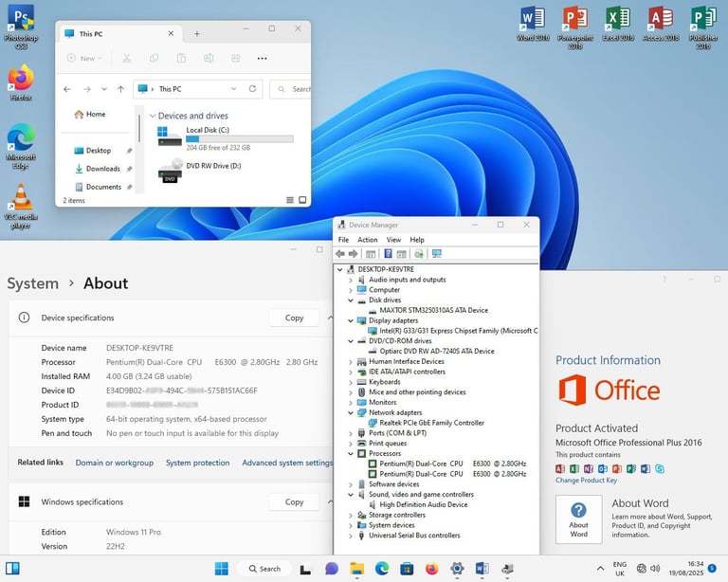This screenshot has height=582, width=728.
Task: Go up one folder level in File Explorer
Action: pyautogui.click(x=120, y=89)
